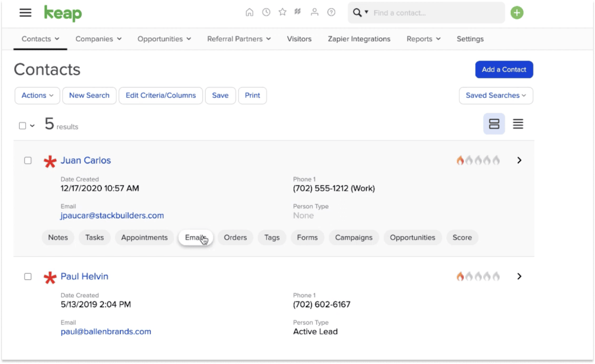
Task: Click the Add a Contact button
Action: click(503, 69)
